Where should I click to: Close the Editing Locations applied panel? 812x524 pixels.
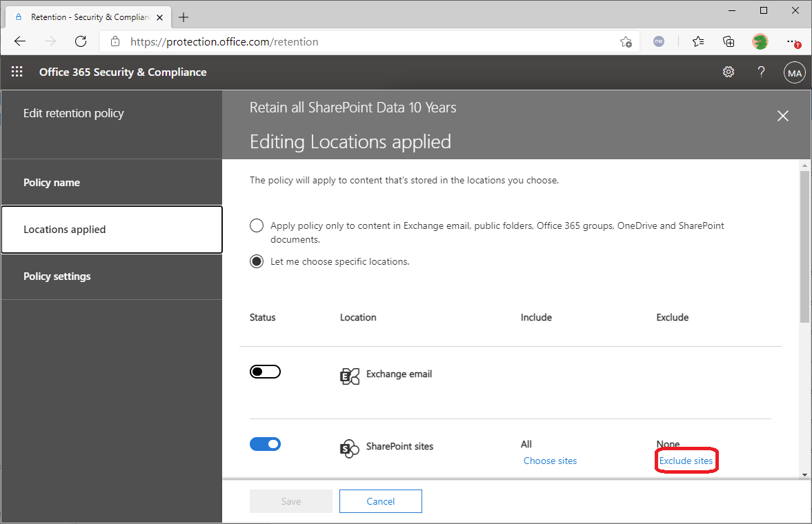click(782, 116)
